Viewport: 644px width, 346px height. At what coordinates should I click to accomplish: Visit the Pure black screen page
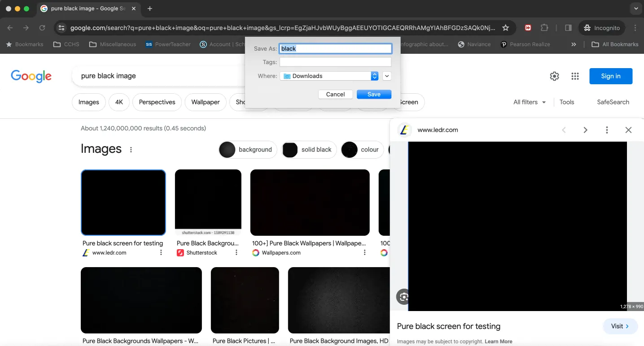tap(620, 326)
